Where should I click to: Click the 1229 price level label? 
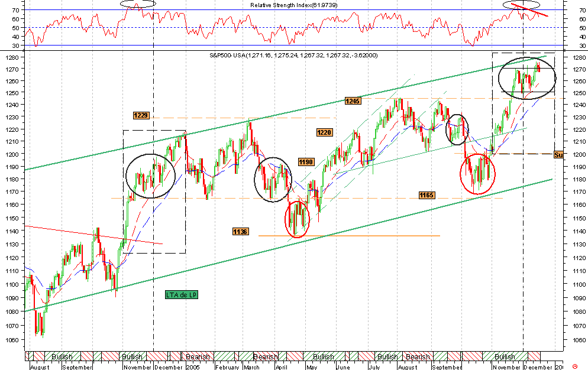[140, 116]
